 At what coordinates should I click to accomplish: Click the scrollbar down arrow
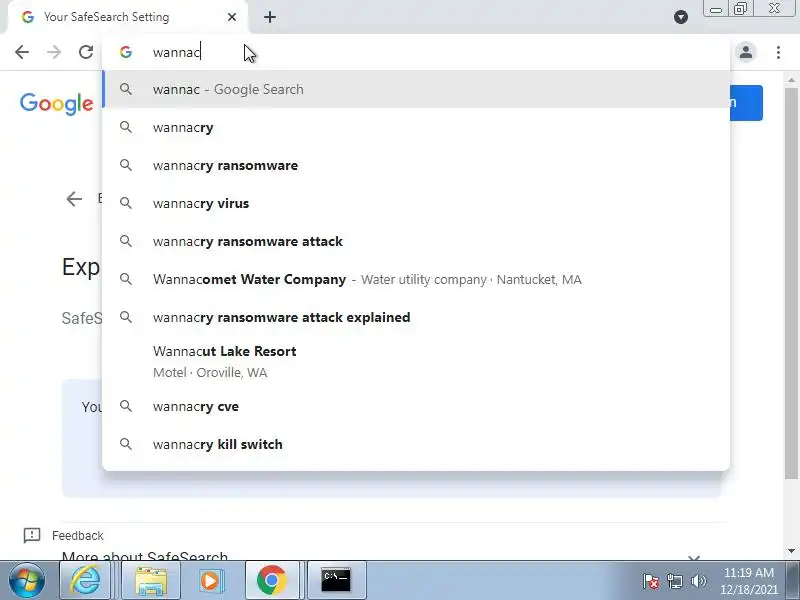coord(791,551)
